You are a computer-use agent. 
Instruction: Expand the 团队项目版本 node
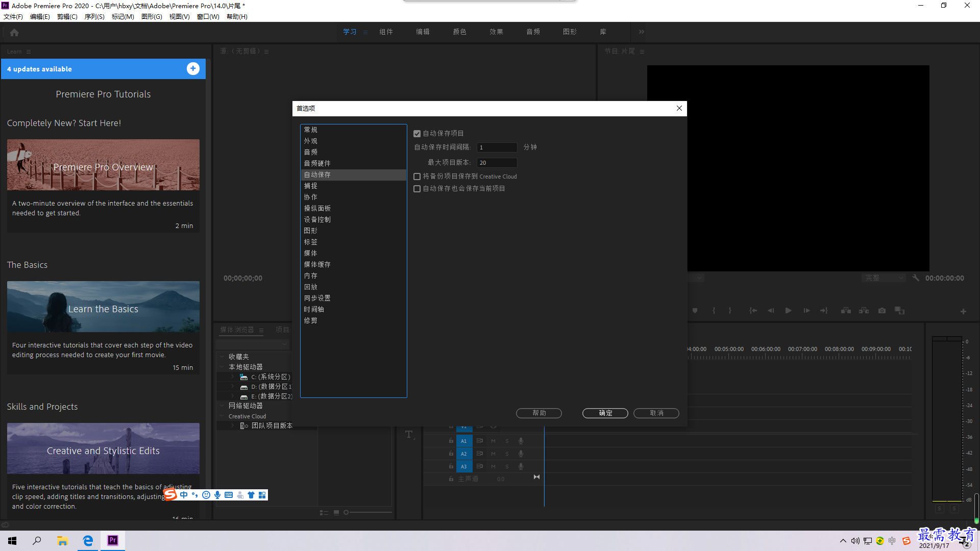click(x=233, y=425)
